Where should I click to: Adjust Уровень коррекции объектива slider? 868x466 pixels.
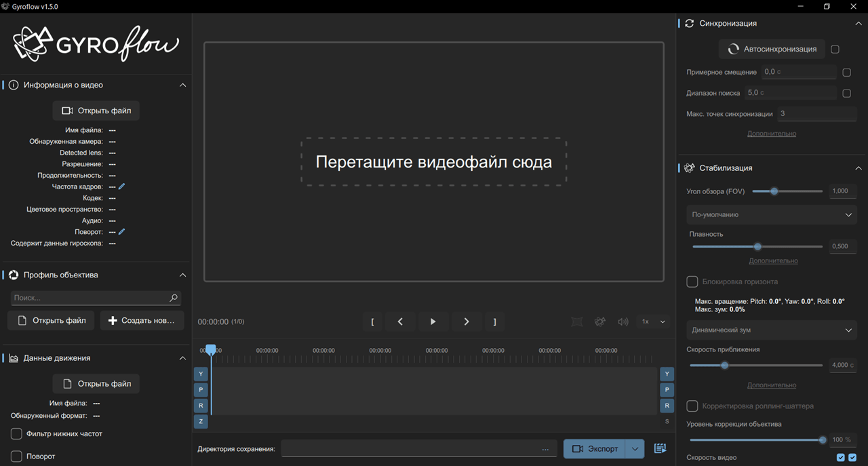757,440
